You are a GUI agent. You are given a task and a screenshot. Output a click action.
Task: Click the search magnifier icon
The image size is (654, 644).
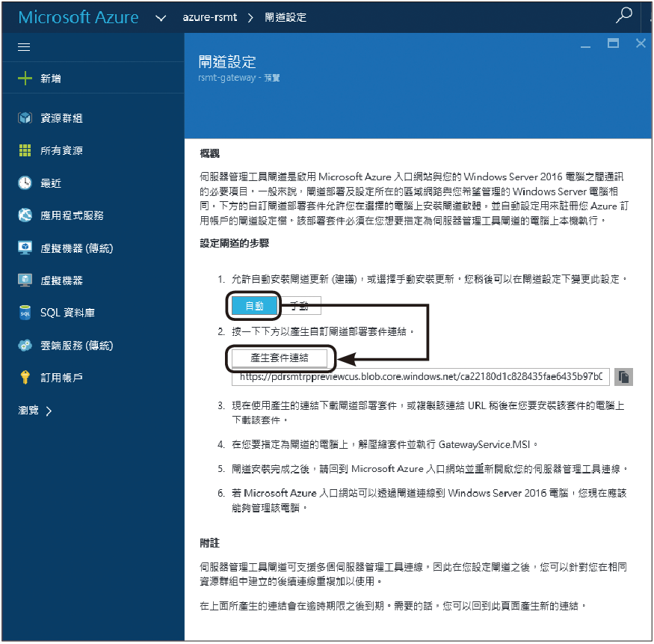point(624,16)
